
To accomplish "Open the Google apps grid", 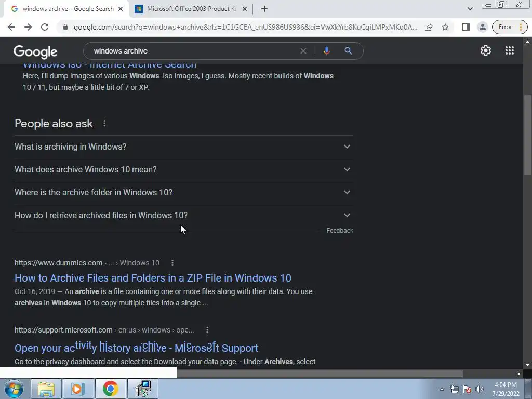I will click(509, 50).
